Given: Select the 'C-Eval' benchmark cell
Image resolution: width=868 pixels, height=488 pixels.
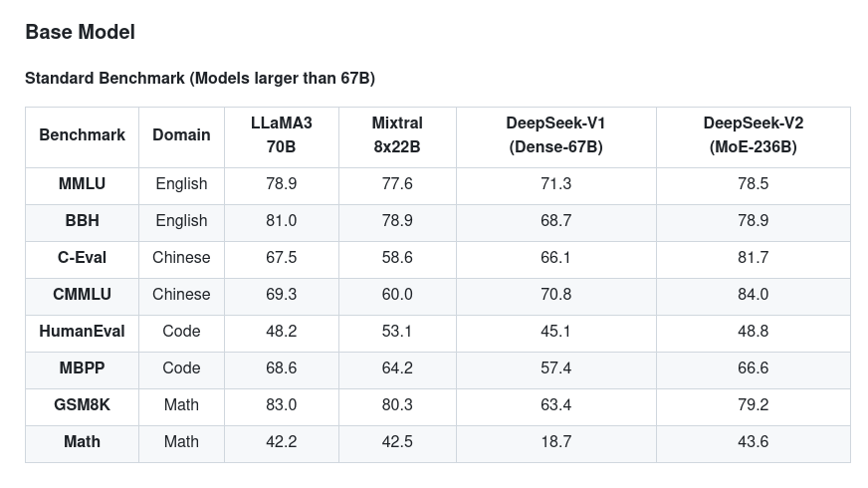Looking at the screenshot, I should tap(82, 257).
